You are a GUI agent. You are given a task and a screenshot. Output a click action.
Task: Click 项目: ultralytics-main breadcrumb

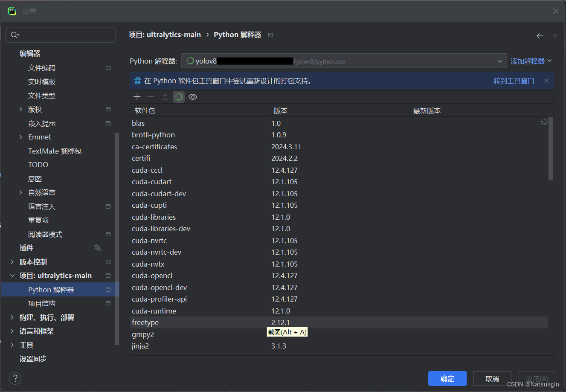[165, 35]
